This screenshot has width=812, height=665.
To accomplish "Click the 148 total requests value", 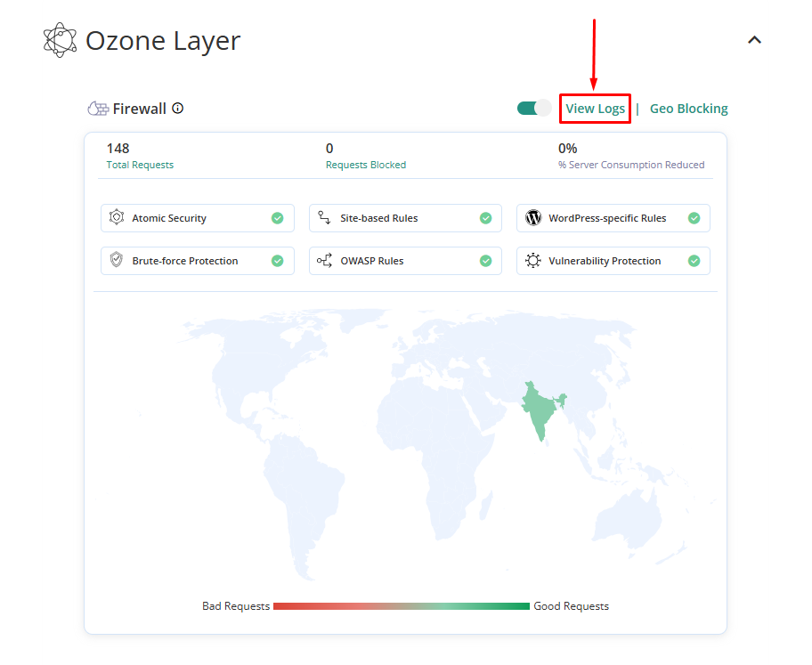I will coord(118,149).
